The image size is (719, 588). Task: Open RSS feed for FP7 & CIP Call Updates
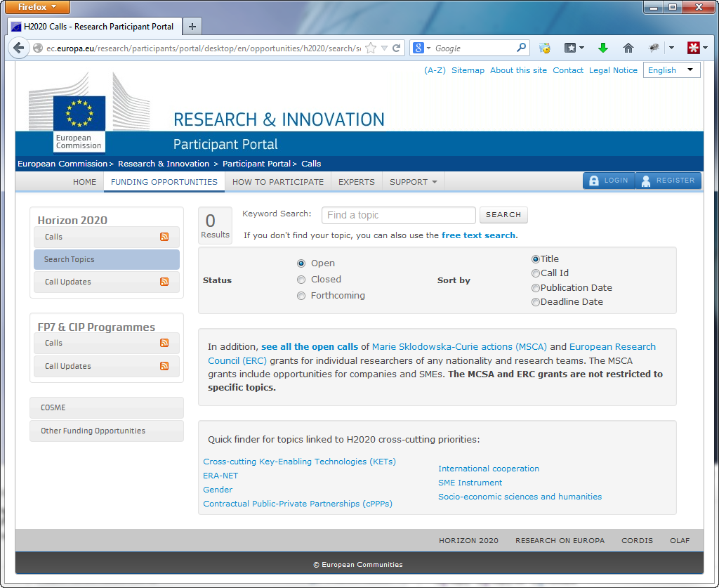(164, 365)
